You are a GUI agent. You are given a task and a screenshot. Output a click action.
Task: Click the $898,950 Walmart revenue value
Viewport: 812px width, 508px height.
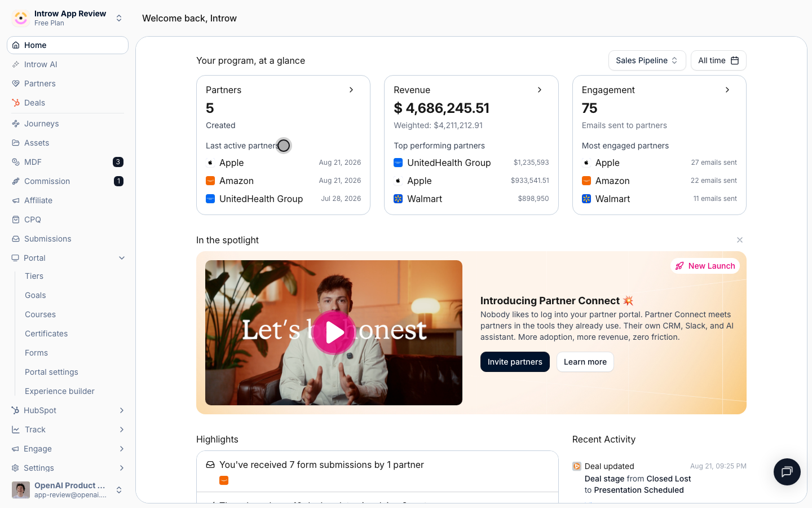click(x=533, y=199)
